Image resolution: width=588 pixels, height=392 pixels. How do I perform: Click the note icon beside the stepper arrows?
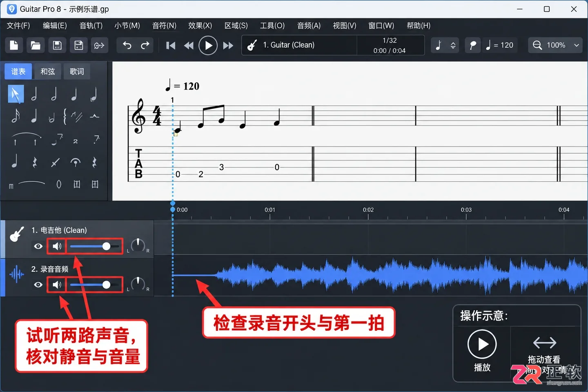pos(439,45)
